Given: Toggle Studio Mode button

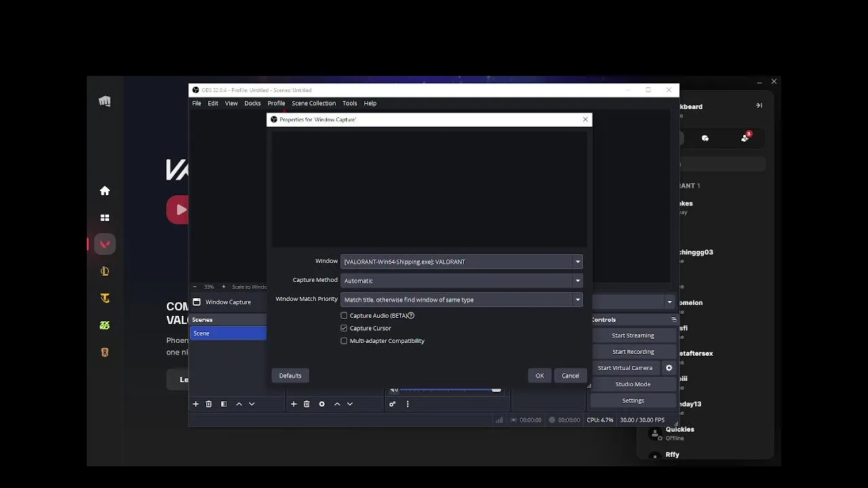Looking at the screenshot, I should pyautogui.click(x=633, y=384).
